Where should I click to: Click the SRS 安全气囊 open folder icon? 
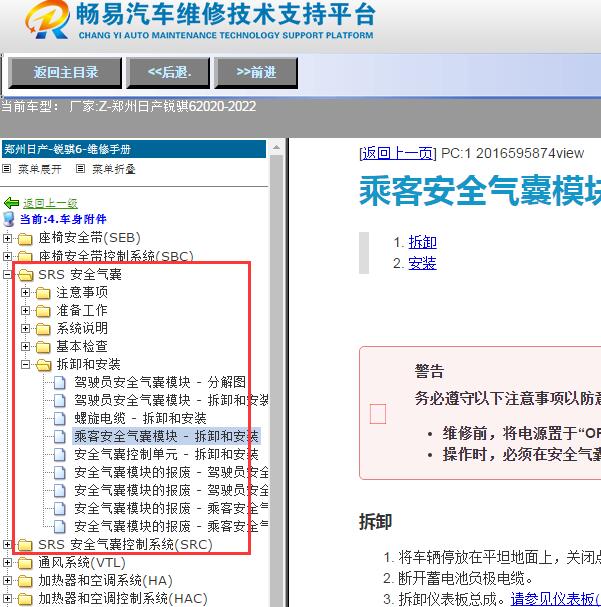pos(26,275)
